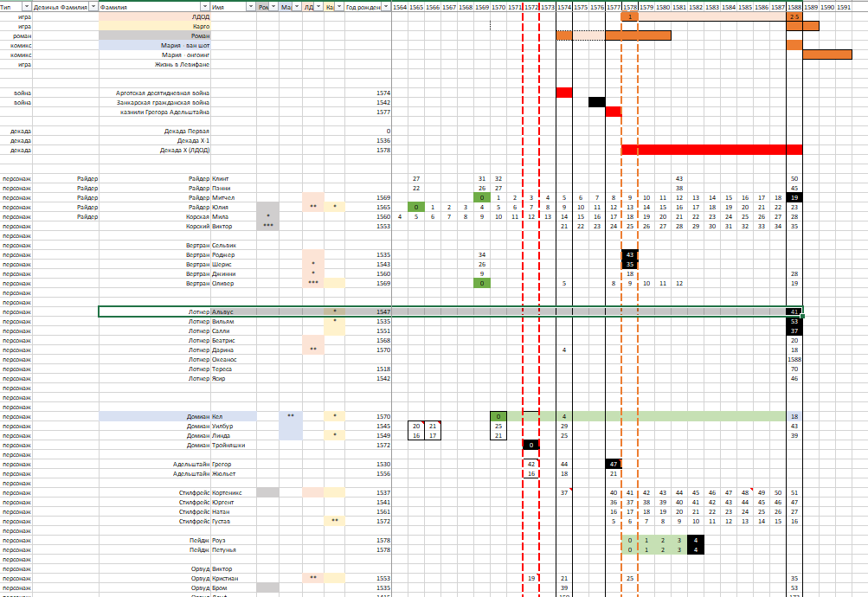Select the 1588 value in Океанос row
Viewport: 868px width, 597px height.
(x=794, y=360)
